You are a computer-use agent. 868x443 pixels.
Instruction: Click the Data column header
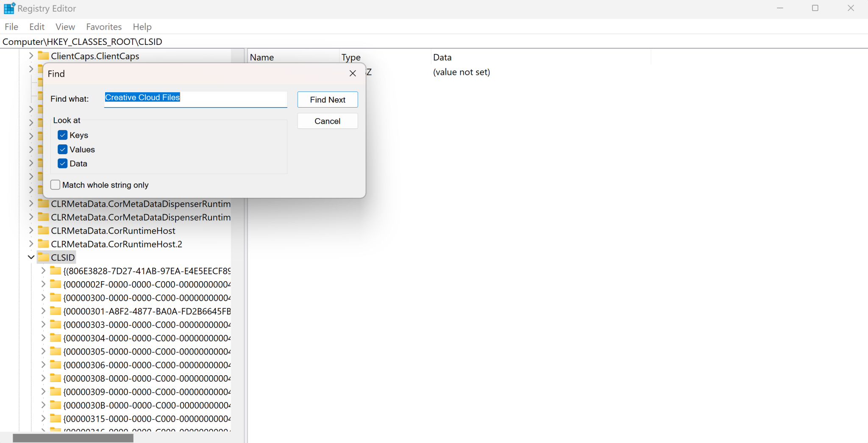pos(541,57)
